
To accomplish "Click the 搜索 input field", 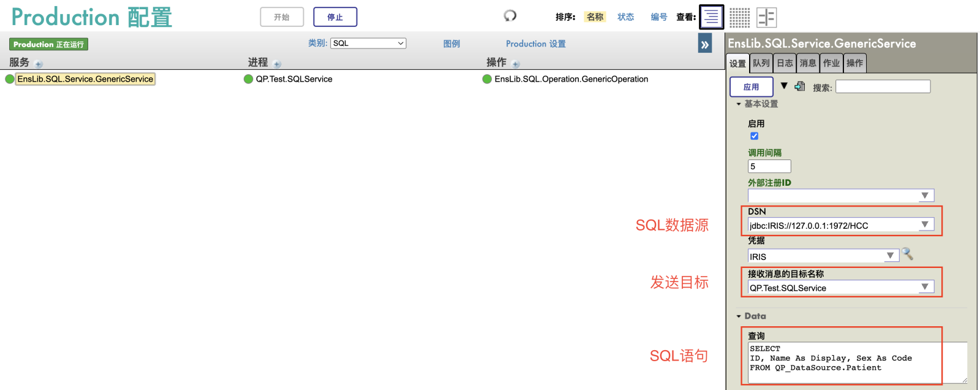I will click(883, 87).
